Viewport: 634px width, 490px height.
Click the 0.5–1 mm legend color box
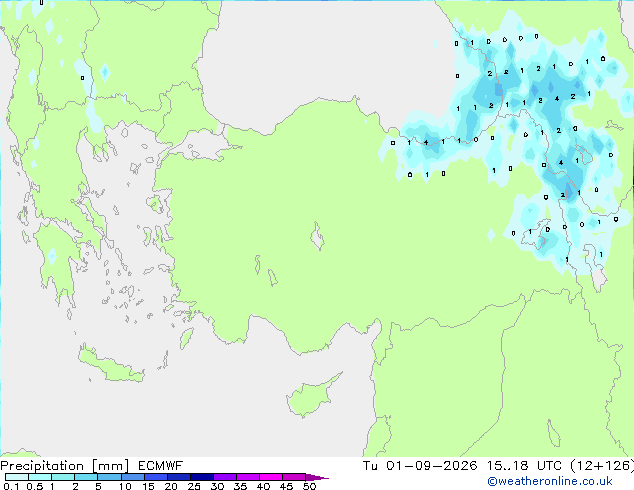[x=40, y=477]
